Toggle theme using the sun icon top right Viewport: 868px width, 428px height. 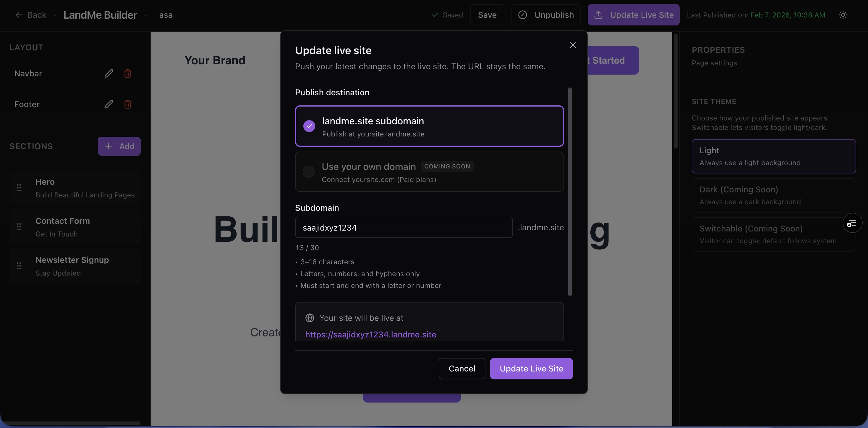[843, 15]
